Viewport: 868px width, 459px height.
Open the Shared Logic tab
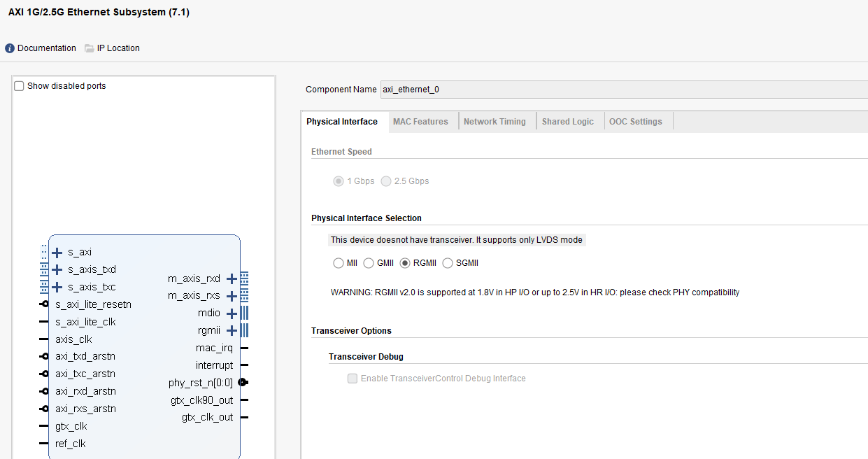[568, 122]
